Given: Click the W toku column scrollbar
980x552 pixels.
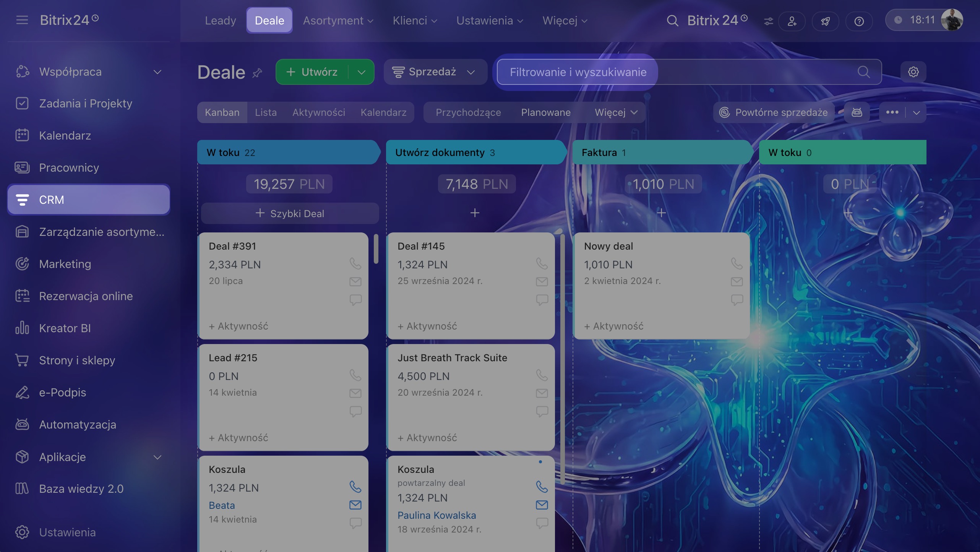Looking at the screenshot, I should click(x=376, y=248).
